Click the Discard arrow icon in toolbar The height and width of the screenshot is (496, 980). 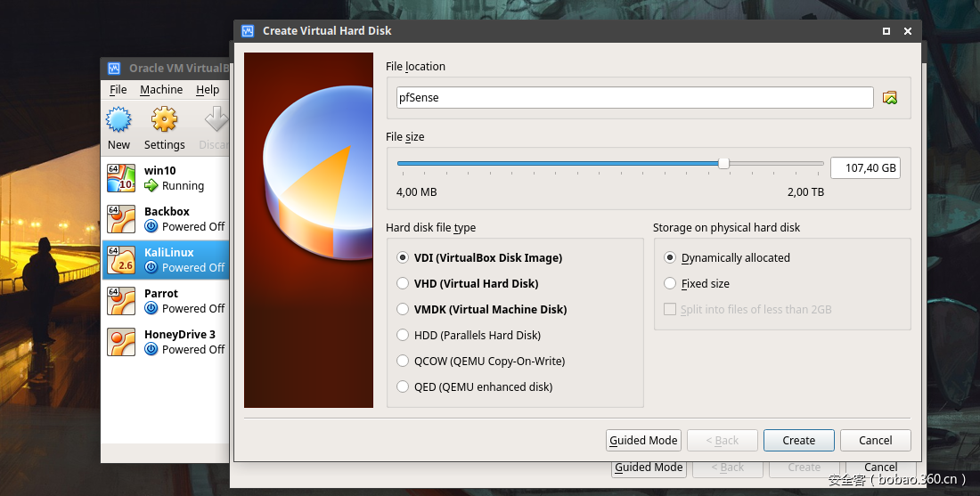click(x=216, y=119)
